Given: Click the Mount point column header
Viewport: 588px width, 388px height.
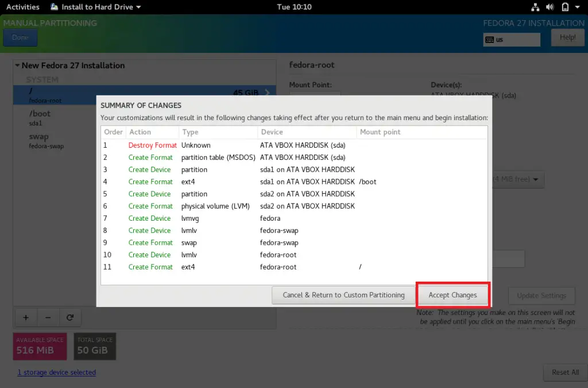Looking at the screenshot, I should [422, 132].
